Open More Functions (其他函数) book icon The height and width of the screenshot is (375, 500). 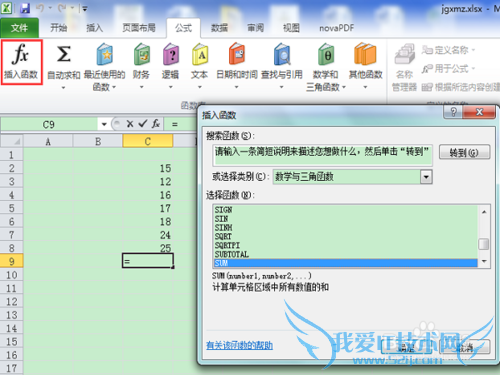tap(365, 54)
